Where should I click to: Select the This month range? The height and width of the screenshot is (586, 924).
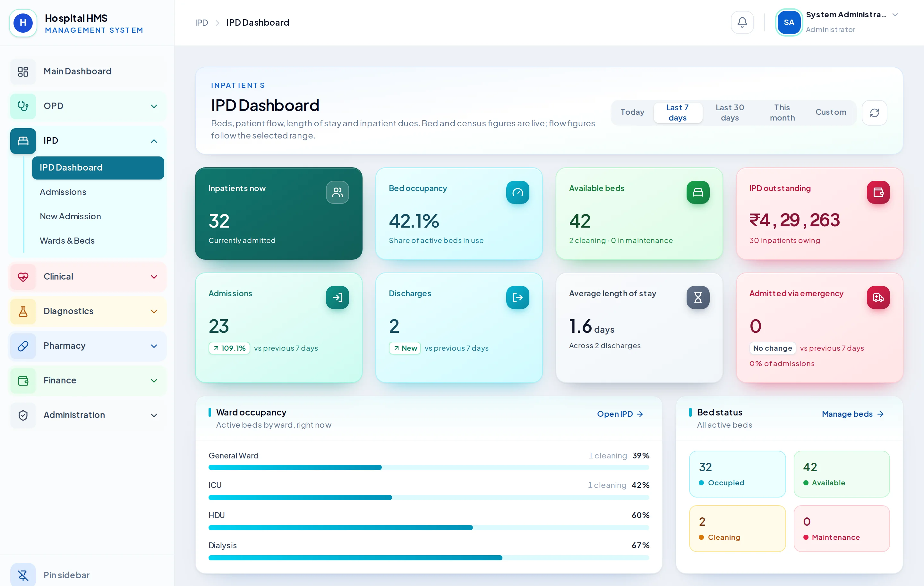point(782,113)
